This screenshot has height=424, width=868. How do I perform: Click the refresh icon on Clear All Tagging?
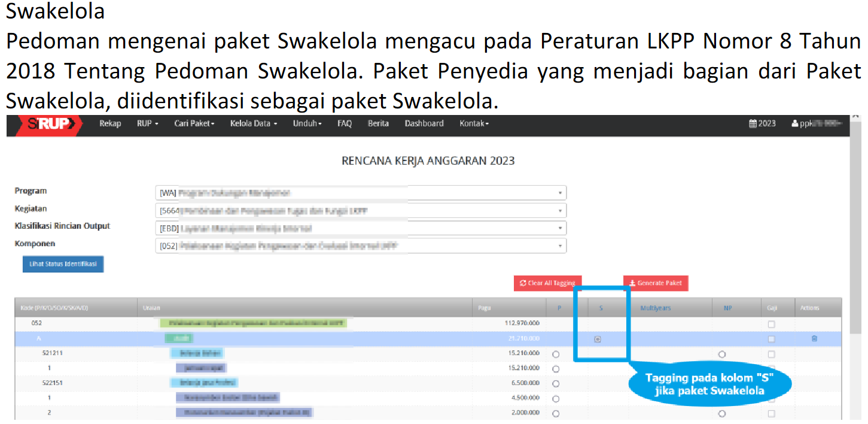(523, 283)
